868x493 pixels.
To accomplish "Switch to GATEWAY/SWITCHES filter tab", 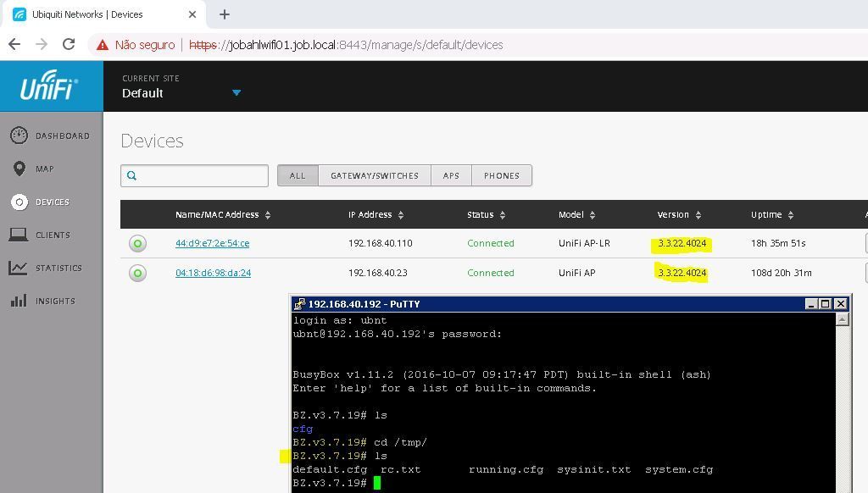I will click(x=374, y=175).
